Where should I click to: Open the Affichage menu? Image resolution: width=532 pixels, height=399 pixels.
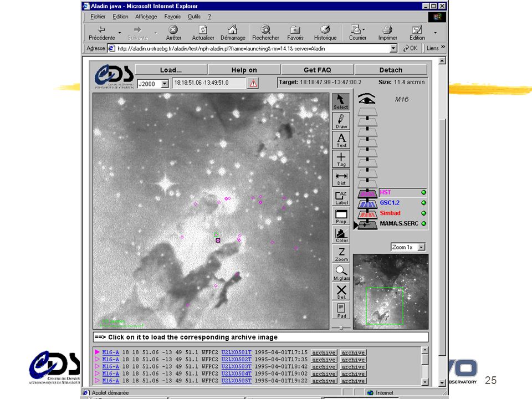coord(146,17)
